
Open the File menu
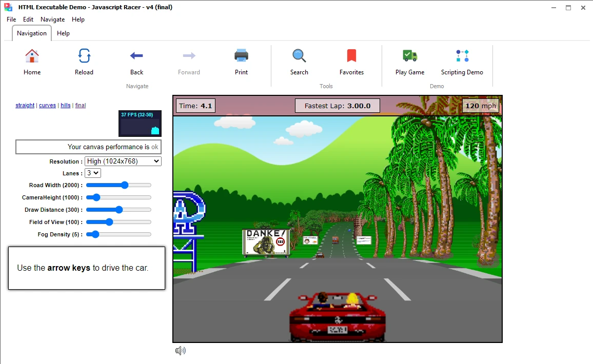pyautogui.click(x=11, y=19)
